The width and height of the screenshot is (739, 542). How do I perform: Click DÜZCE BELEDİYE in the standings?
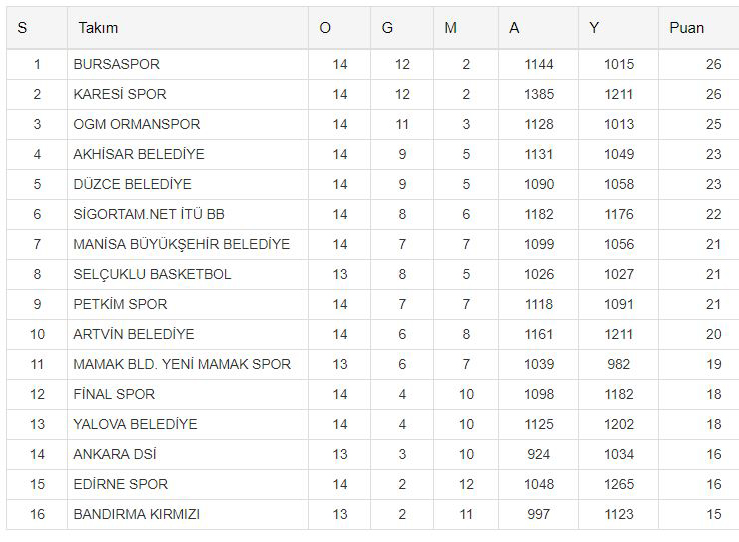[132, 184]
